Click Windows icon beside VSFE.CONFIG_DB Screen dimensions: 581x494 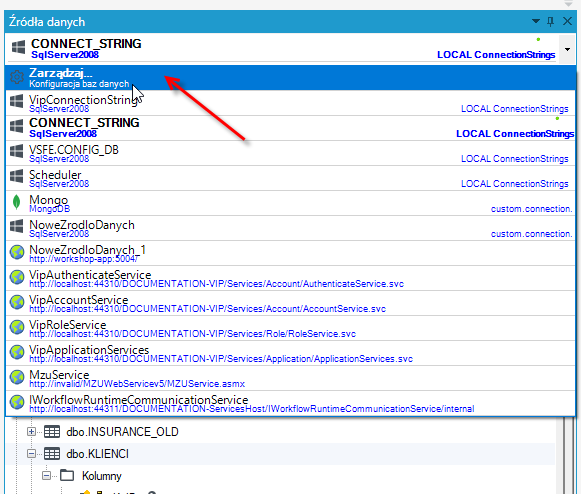tap(17, 151)
